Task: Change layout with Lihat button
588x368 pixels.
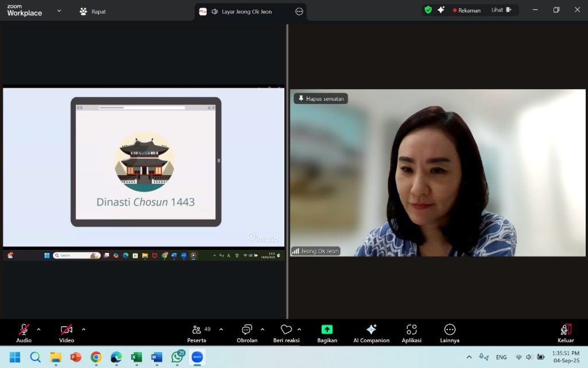Action: tap(501, 10)
